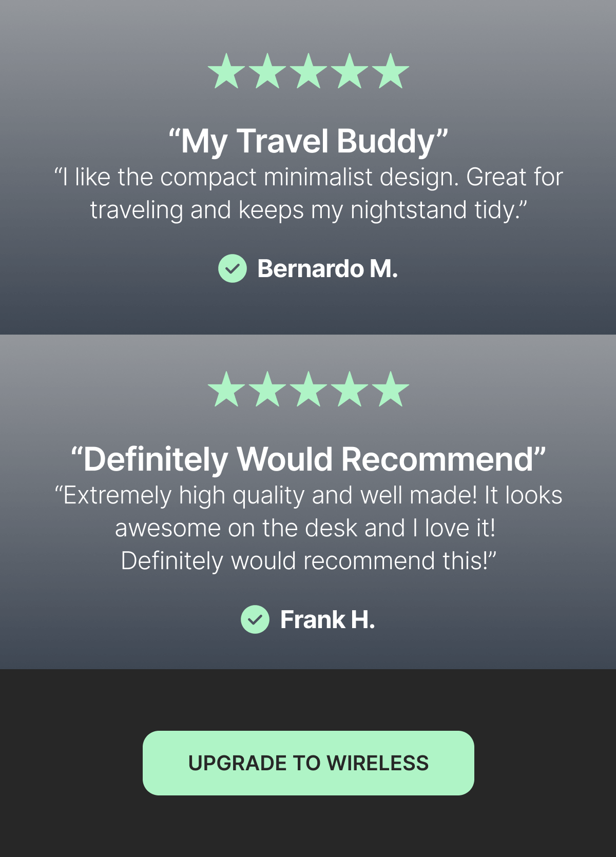Viewport: 616px width, 857px height.
Task: Click the fifth star in Bernardo's review rating
Action: tap(391, 71)
